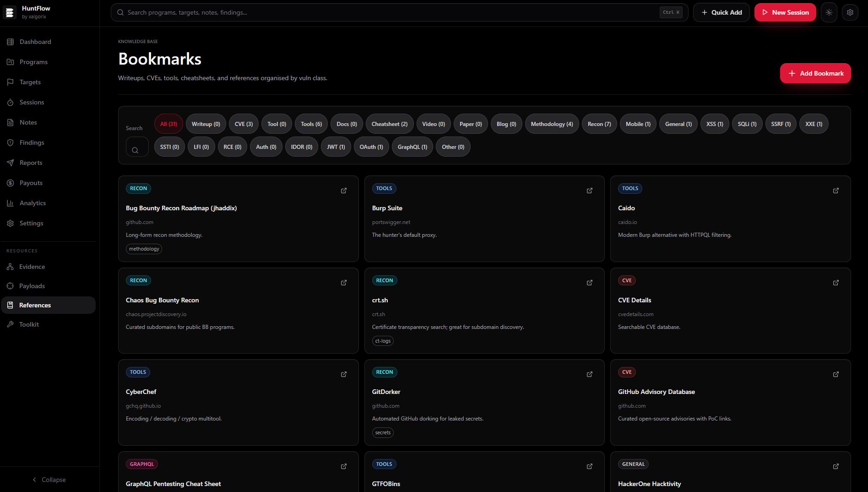Filter bookmarks by General (1)
The height and width of the screenshot is (492, 868).
678,124
